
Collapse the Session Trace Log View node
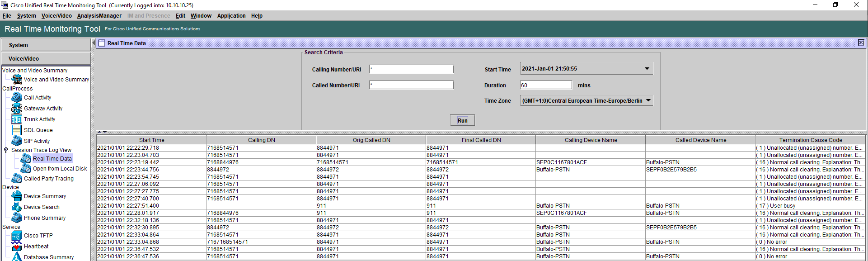(6, 150)
